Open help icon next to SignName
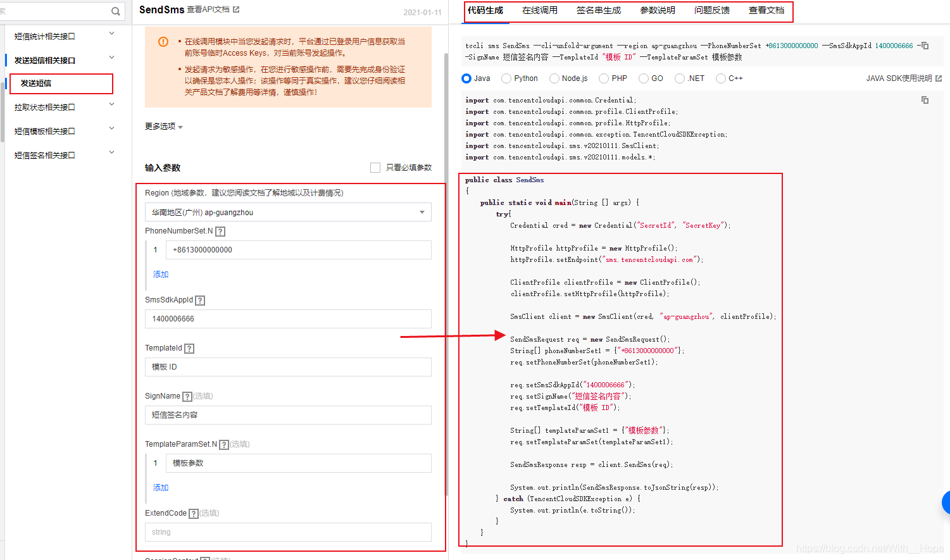Screen dimensions: 950x560 point(187,397)
